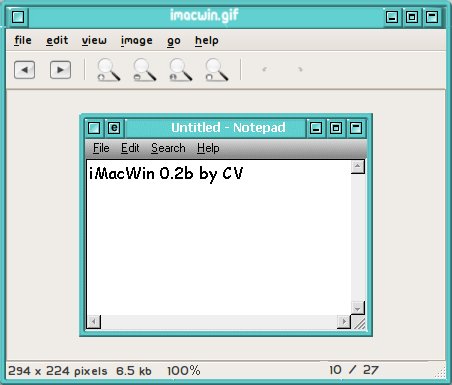Close the imacwin.gif viewer window
This screenshot has width=452, height=385.
pyautogui.click(x=432, y=17)
